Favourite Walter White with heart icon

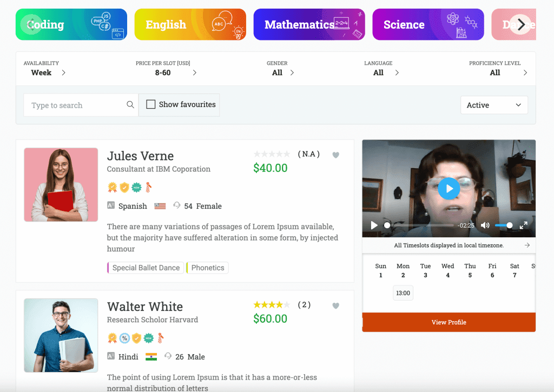tap(335, 305)
